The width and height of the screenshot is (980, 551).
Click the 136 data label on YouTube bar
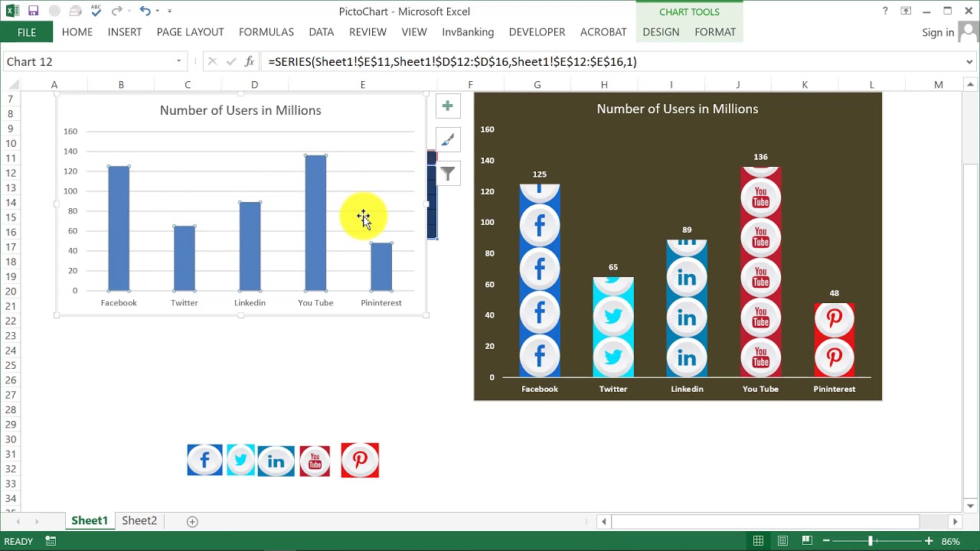tap(760, 157)
